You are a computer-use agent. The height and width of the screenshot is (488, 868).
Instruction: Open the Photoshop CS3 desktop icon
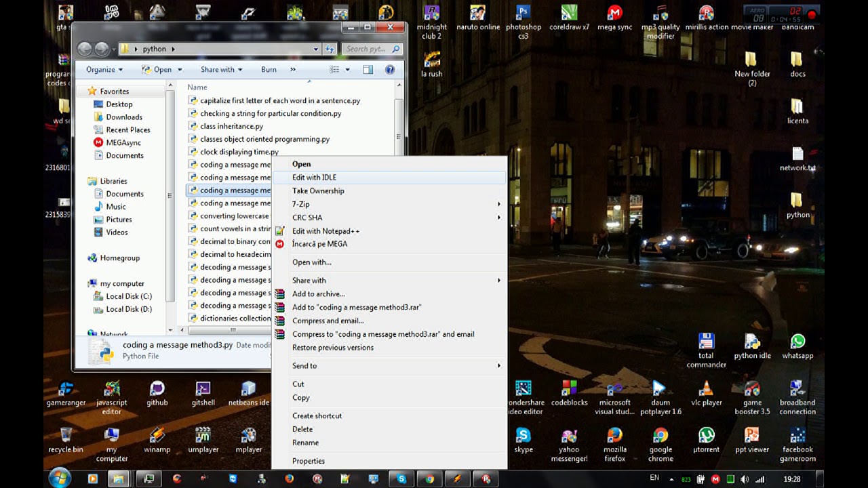click(523, 14)
